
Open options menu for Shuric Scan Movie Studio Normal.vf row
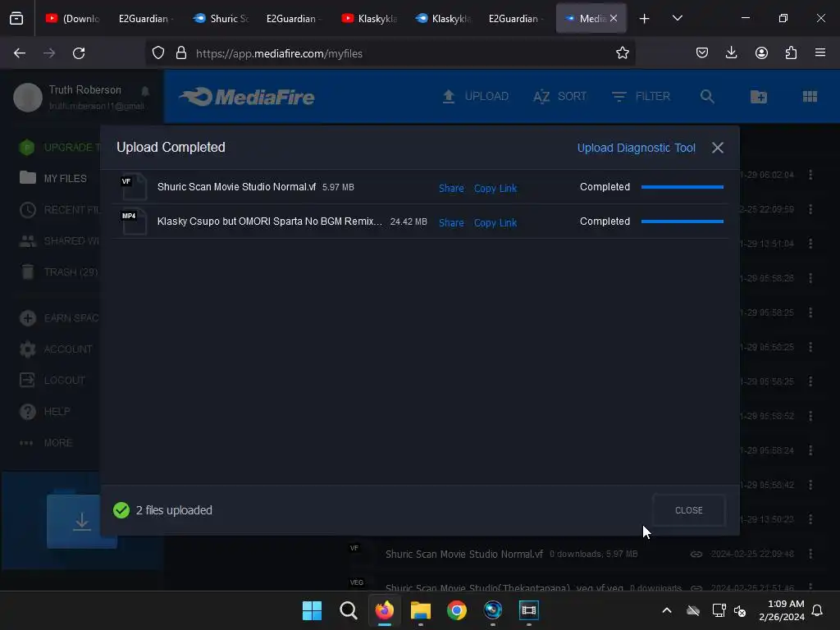810,554
